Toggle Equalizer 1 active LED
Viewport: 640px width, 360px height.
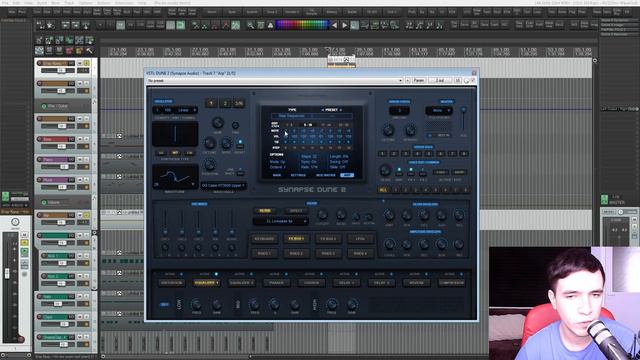point(216,274)
